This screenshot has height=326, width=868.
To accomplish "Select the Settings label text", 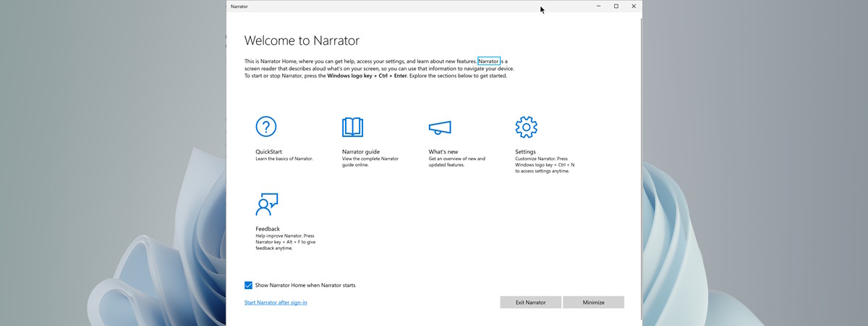I will pos(525,151).
